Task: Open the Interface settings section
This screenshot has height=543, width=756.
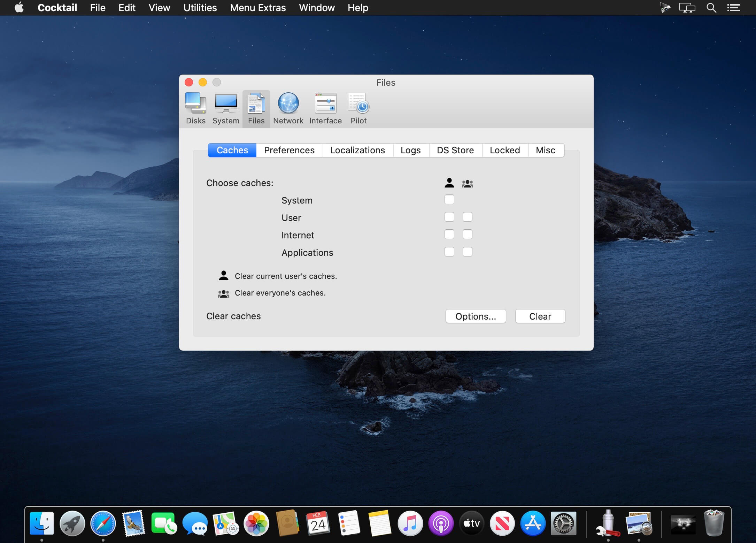Action: pyautogui.click(x=325, y=108)
